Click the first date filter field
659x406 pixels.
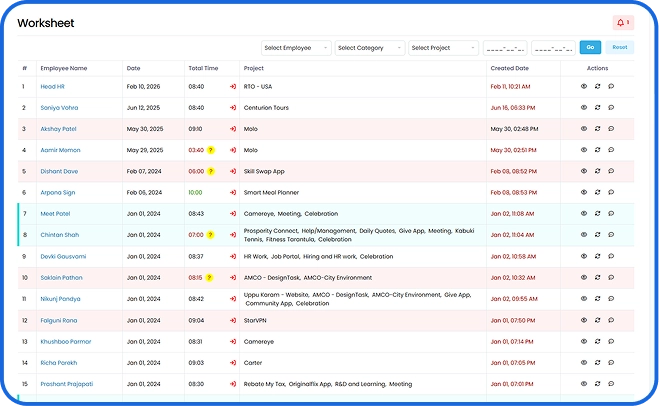tap(505, 48)
